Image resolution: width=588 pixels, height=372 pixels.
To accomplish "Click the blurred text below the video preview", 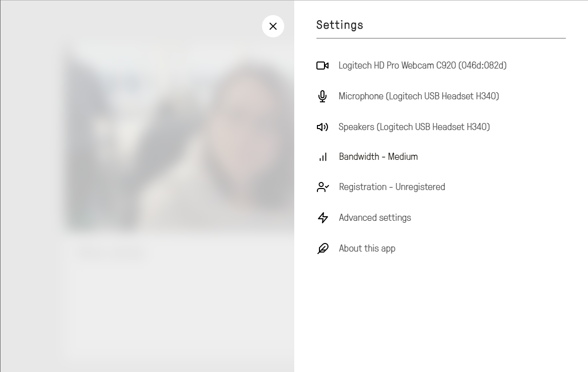I will [111, 254].
